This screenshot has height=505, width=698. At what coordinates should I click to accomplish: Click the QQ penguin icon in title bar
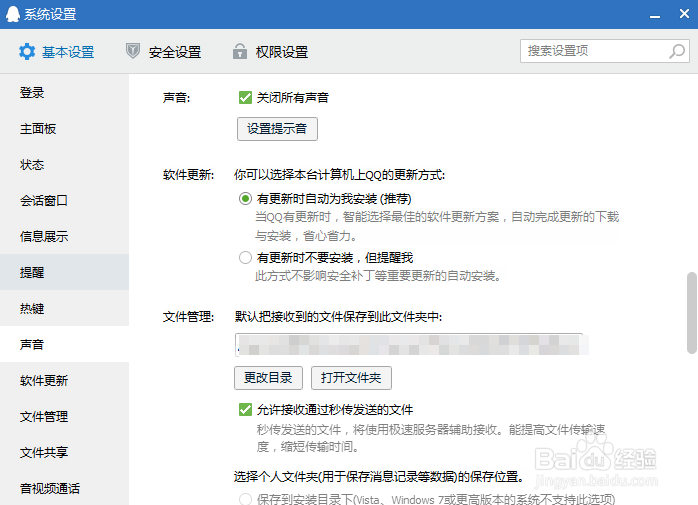(x=13, y=14)
